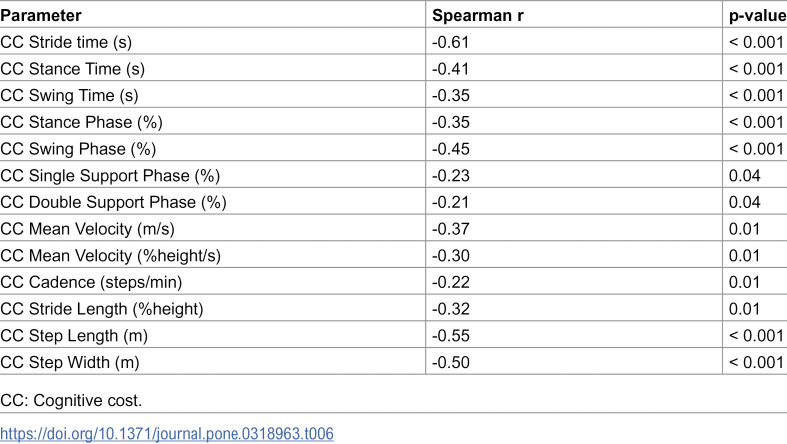Click the -0.55 Spearman value

click(451, 335)
